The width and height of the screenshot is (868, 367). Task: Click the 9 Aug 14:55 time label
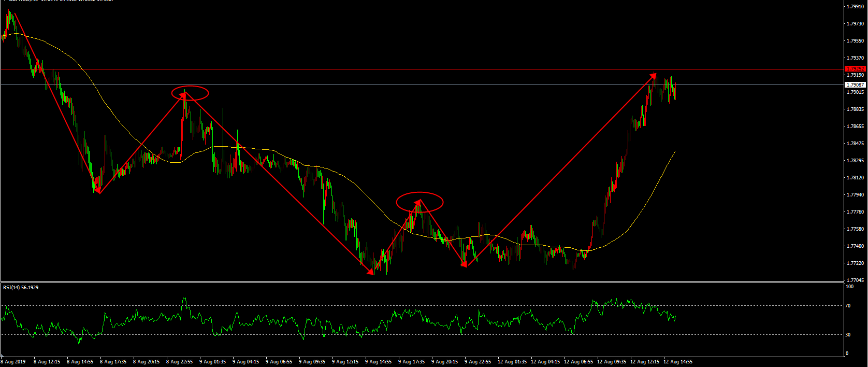[x=379, y=362]
